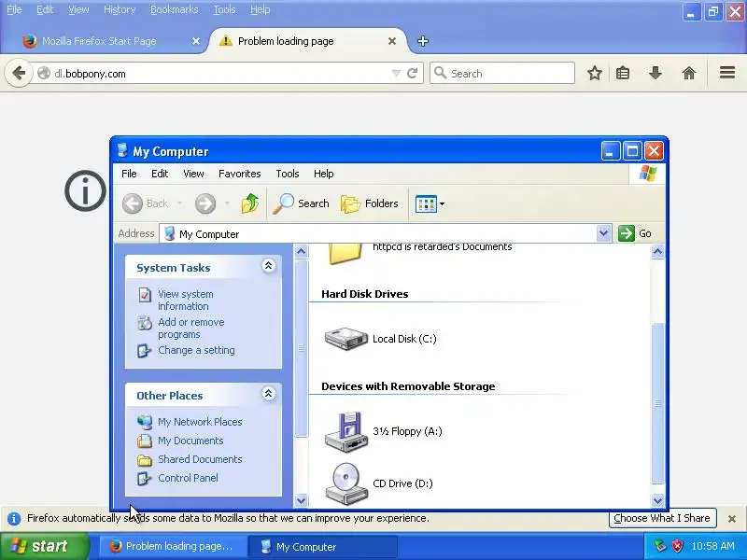Open Firefox URL history dropdown arrow
The width and height of the screenshot is (747, 560).
pyautogui.click(x=396, y=74)
